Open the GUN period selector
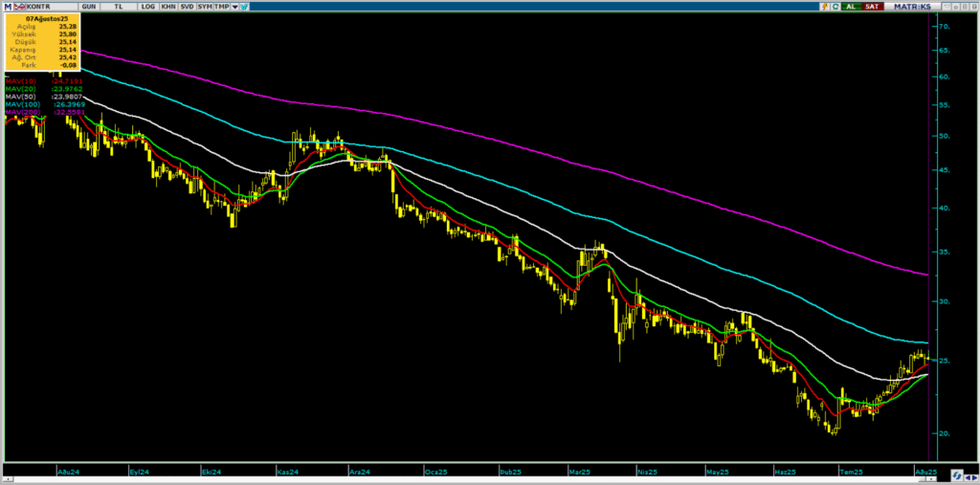This screenshot has height=485, width=980. click(88, 6)
